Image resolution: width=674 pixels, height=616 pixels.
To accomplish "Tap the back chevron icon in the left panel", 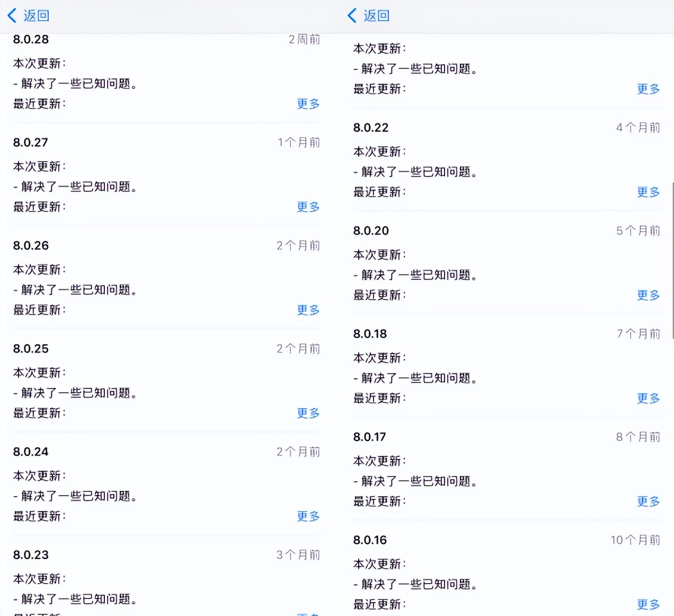I will (12, 15).
